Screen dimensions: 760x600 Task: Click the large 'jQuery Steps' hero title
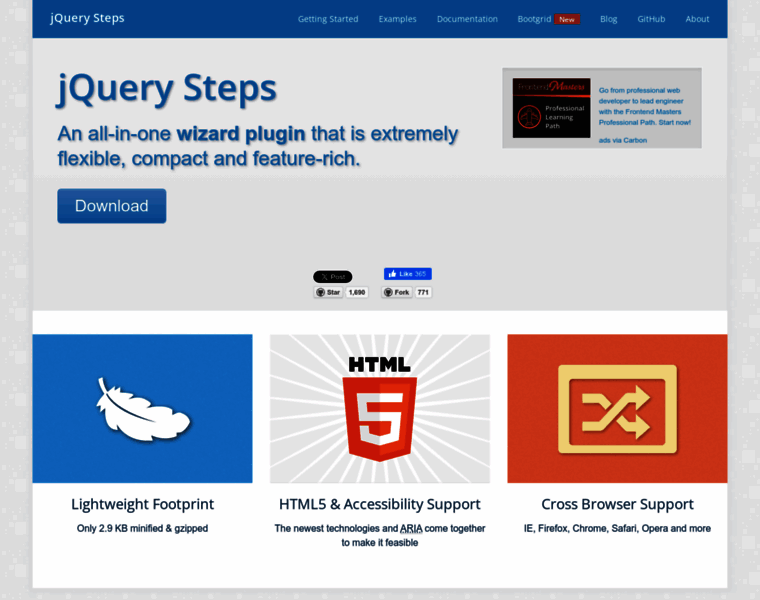coord(167,89)
